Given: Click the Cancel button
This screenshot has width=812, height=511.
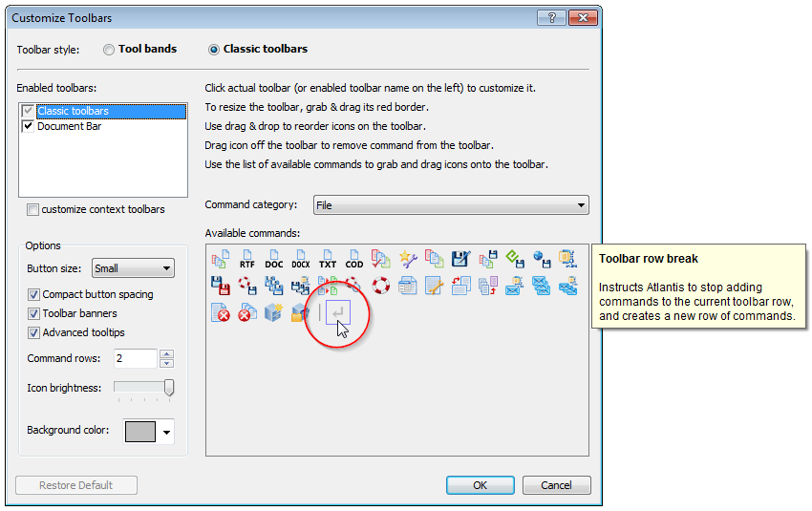Looking at the screenshot, I should tap(557, 485).
